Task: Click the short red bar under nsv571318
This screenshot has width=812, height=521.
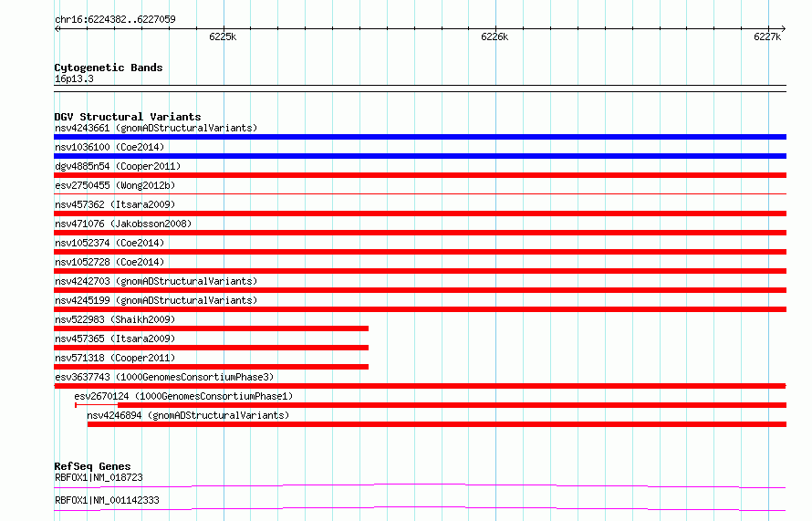Action: pyautogui.click(x=212, y=367)
